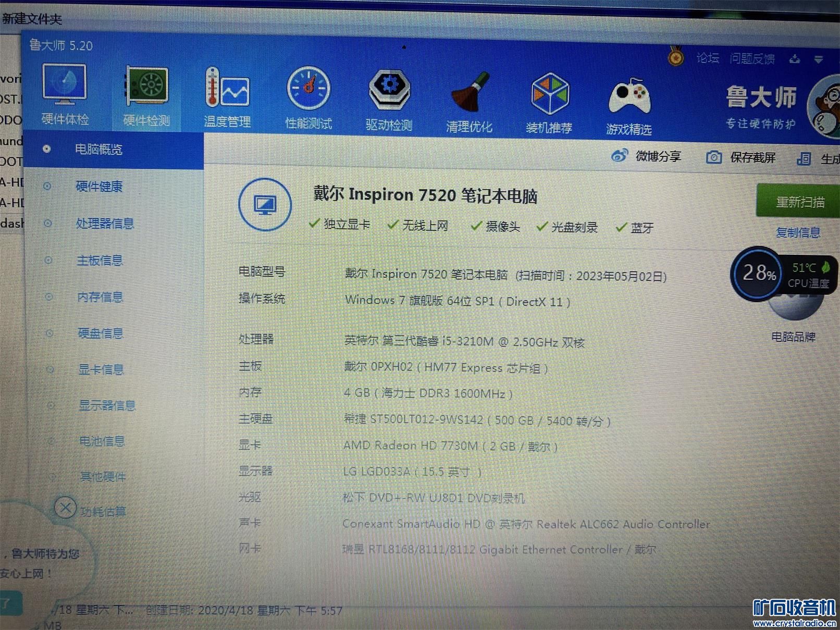The image size is (840, 630).
Task: Click the 51℃ CPU温度 readout
Action: coord(808,275)
